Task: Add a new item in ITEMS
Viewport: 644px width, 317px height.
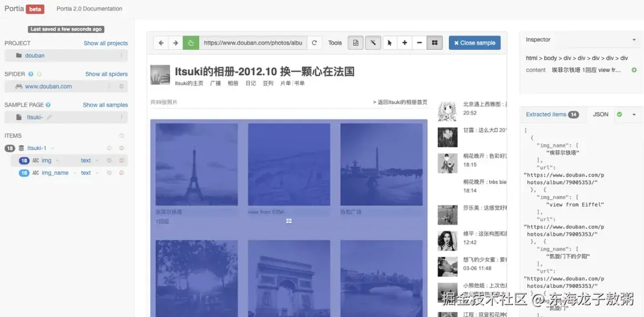Action: (x=121, y=136)
